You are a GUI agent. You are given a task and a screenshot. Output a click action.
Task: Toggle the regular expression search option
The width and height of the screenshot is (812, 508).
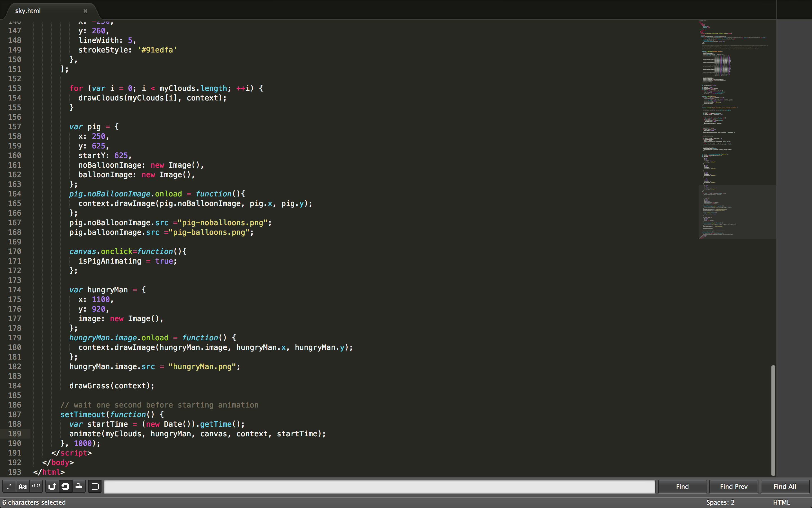9,486
